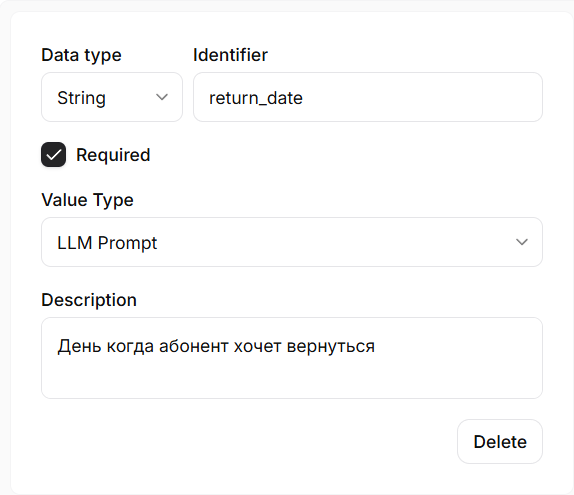The width and height of the screenshot is (574, 495).
Task: Click the Delete button
Action: click(500, 442)
